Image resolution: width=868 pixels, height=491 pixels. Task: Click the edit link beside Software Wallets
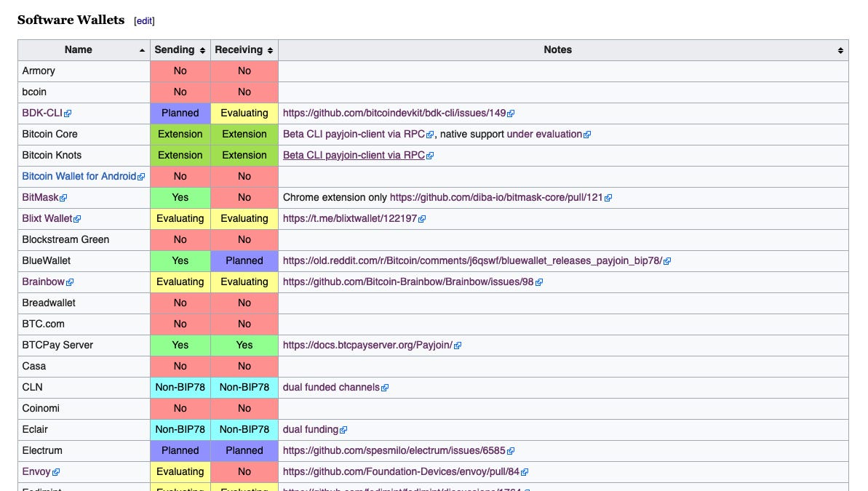pos(145,21)
